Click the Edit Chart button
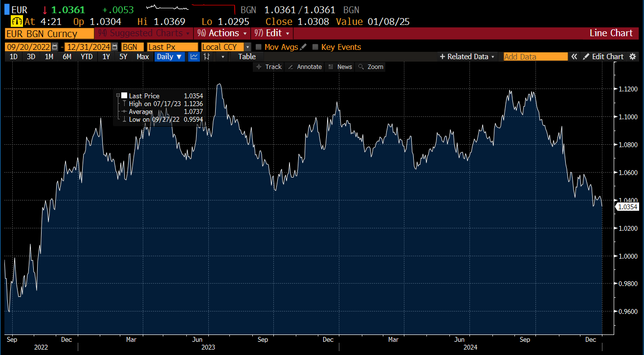The image size is (644, 355). (603, 57)
